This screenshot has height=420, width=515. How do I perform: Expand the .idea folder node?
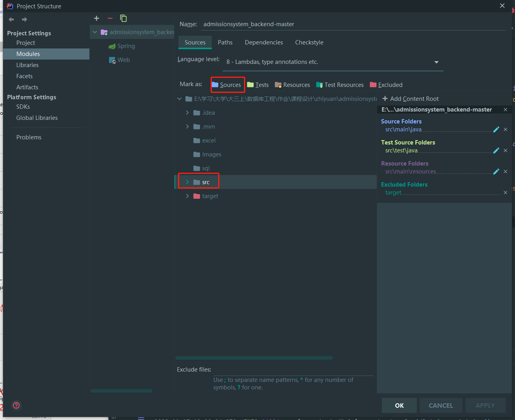point(187,113)
